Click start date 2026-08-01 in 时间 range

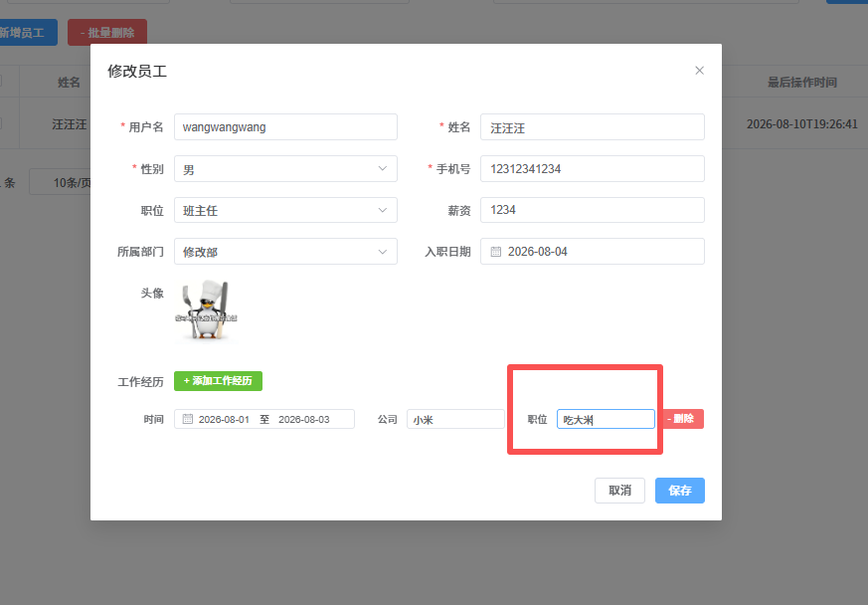224,419
